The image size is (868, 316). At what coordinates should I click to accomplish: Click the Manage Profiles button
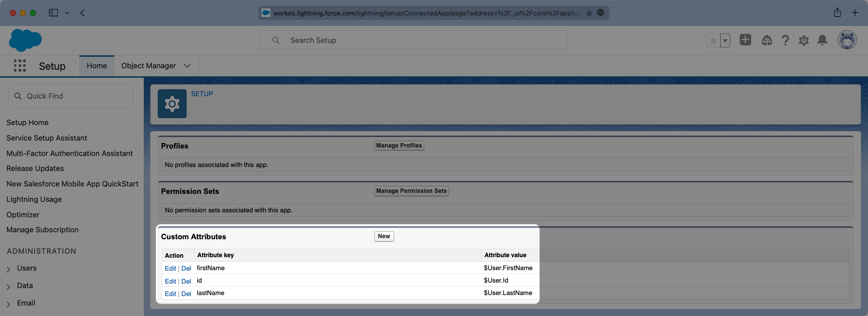pyautogui.click(x=399, y=146)
